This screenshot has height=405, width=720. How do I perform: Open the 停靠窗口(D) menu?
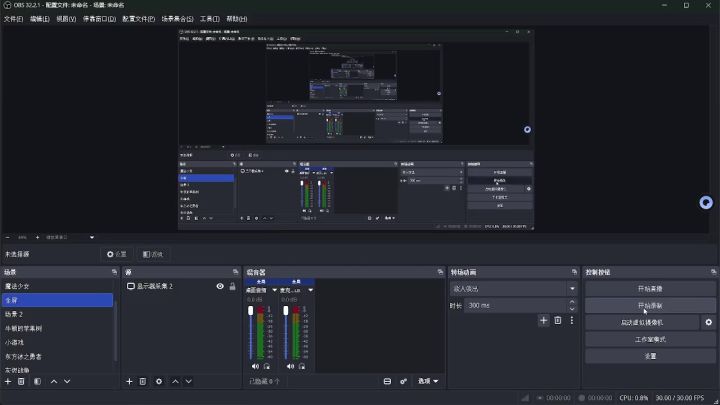99,19
